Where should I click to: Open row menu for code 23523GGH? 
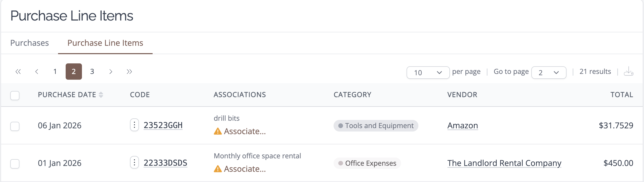[x=134, y=125]
